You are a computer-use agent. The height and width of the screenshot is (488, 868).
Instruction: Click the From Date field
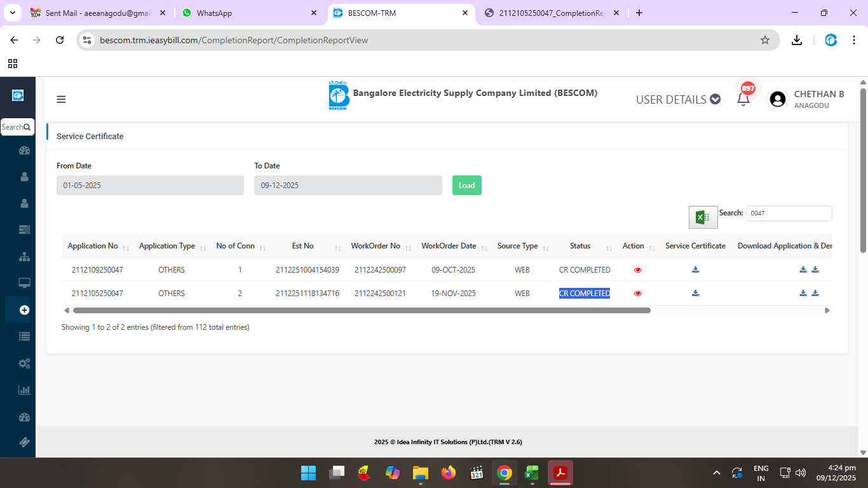(150, 186)
